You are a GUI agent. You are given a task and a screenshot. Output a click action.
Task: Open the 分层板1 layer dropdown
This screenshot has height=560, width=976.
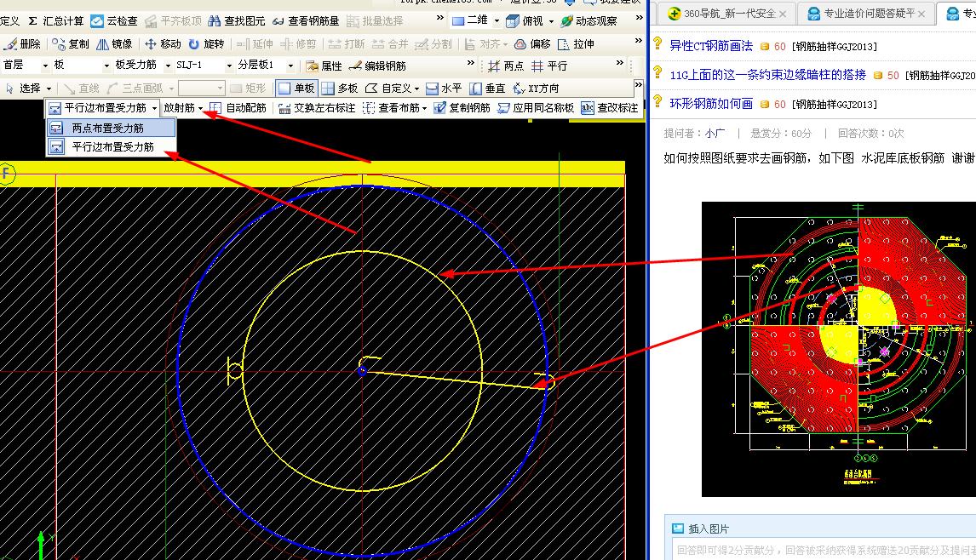(265, 66)
